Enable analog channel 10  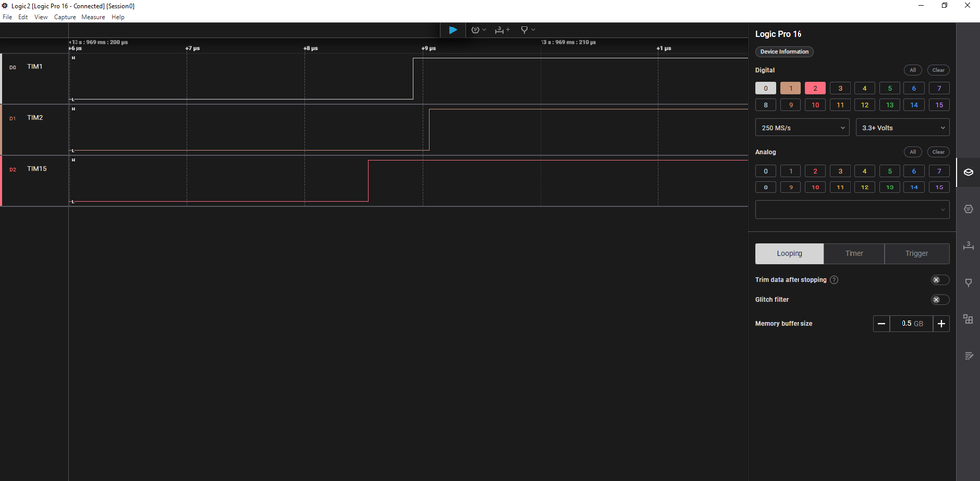click(x=815, y=187)
